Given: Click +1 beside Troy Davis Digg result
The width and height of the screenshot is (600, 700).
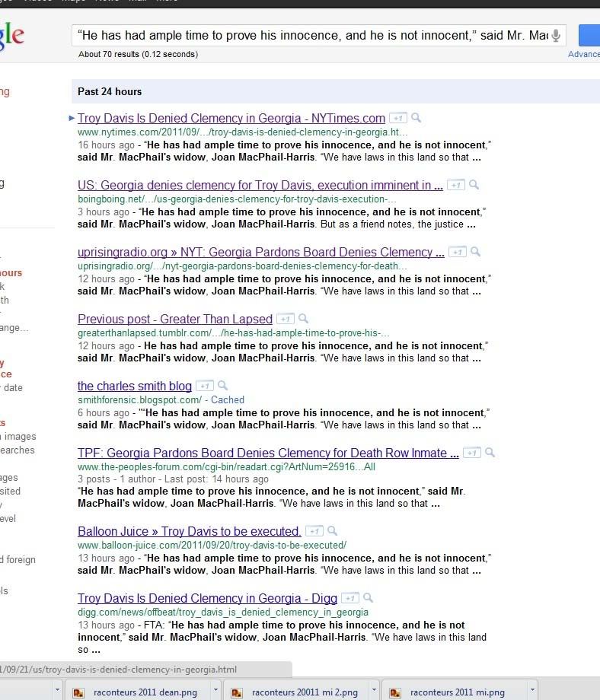Looking at the screenshot, I should point(350,598).
